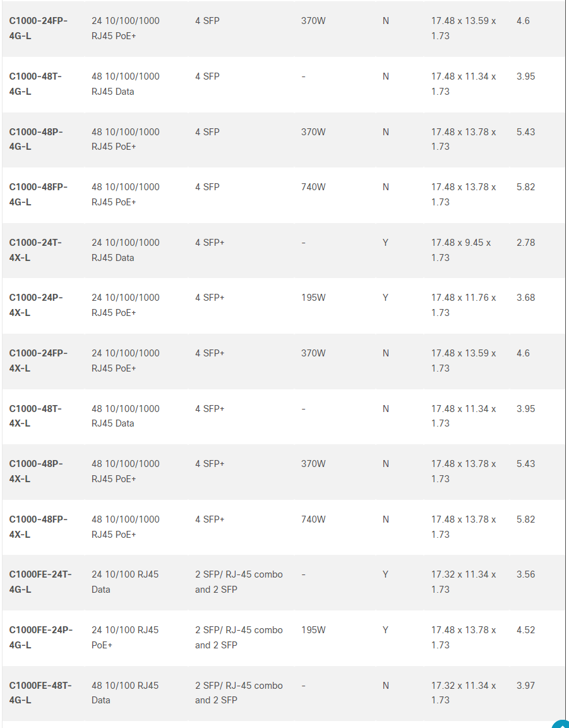Image resolution: width=569 pixels, height=728 pixels.
Task: Select the C1000-48P-4X-L model name
Action: point(36,471)
